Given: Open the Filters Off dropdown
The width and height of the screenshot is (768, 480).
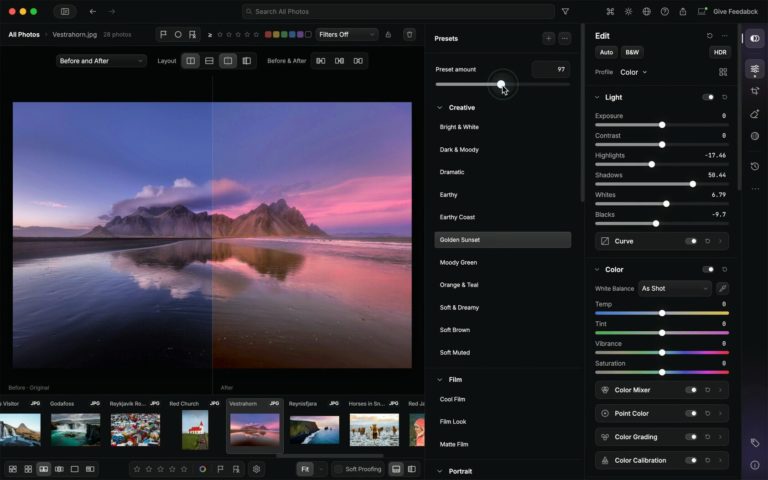Looking at the screenshot, I should pyautogui.click(x=347, y=34).
